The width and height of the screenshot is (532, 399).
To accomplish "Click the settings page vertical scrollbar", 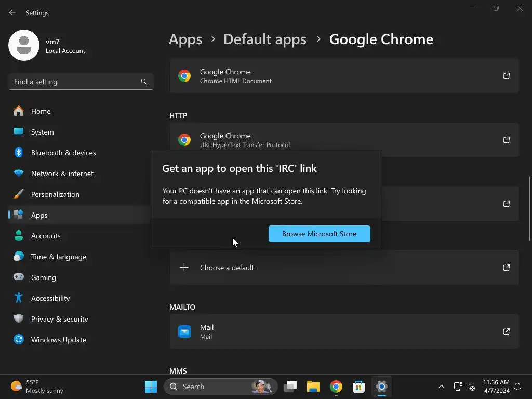I will coord(529,208).
